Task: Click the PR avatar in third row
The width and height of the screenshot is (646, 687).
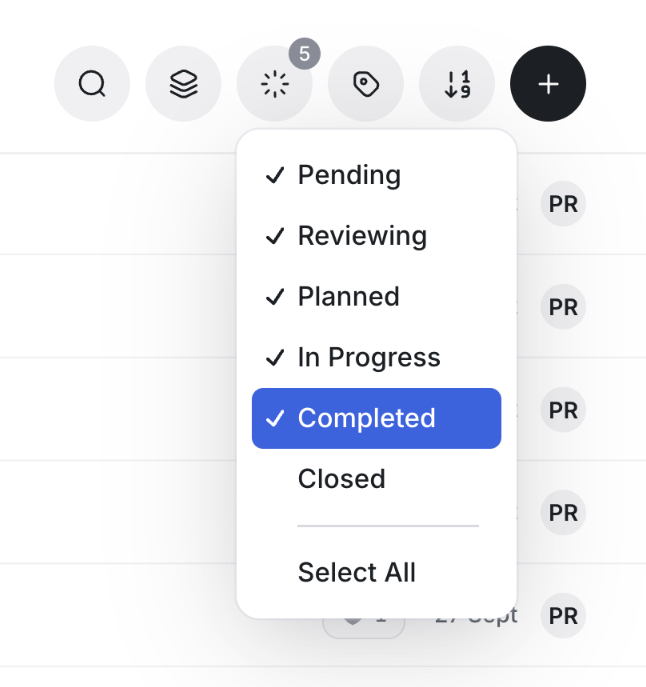Action: 563,410
